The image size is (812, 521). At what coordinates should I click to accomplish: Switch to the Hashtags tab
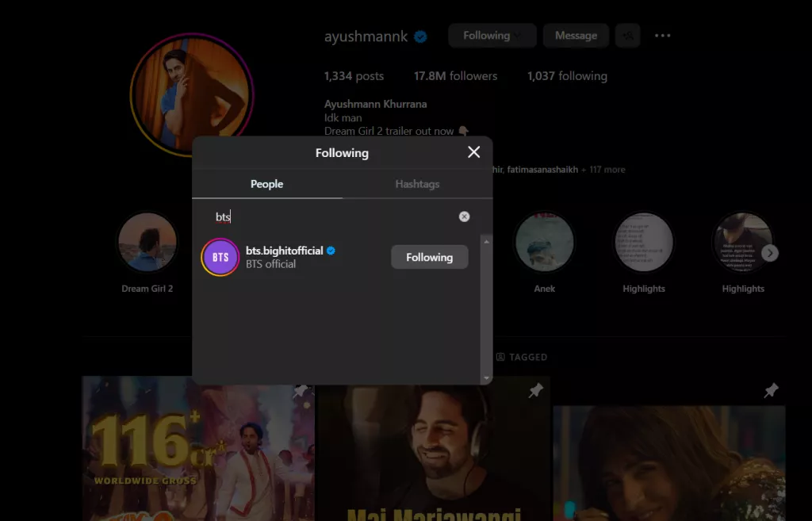[x=417, y=183]
